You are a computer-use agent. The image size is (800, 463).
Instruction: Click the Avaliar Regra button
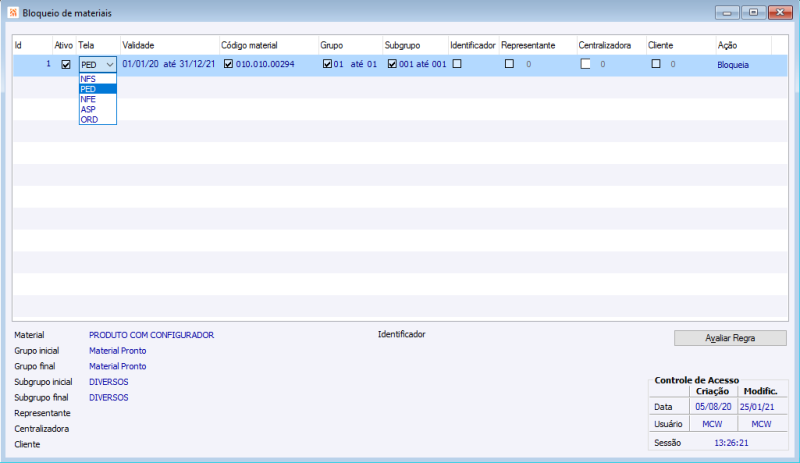(730, 338)
